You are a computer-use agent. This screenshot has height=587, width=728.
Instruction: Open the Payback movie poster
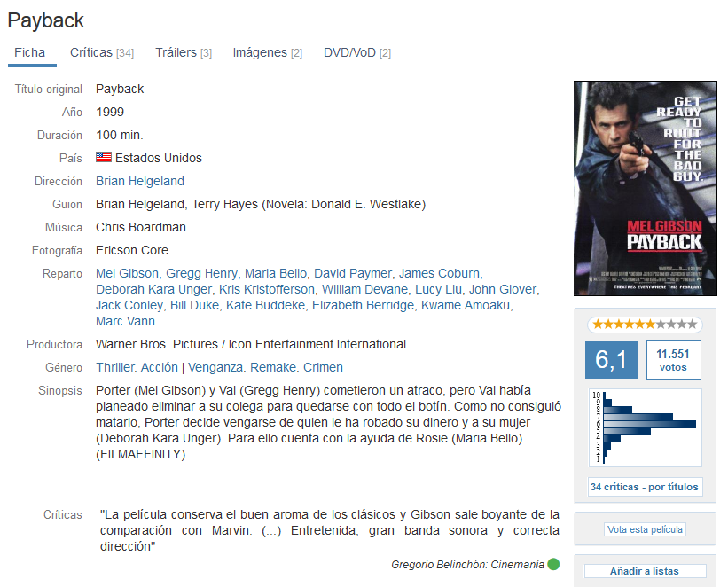[646, 189]
